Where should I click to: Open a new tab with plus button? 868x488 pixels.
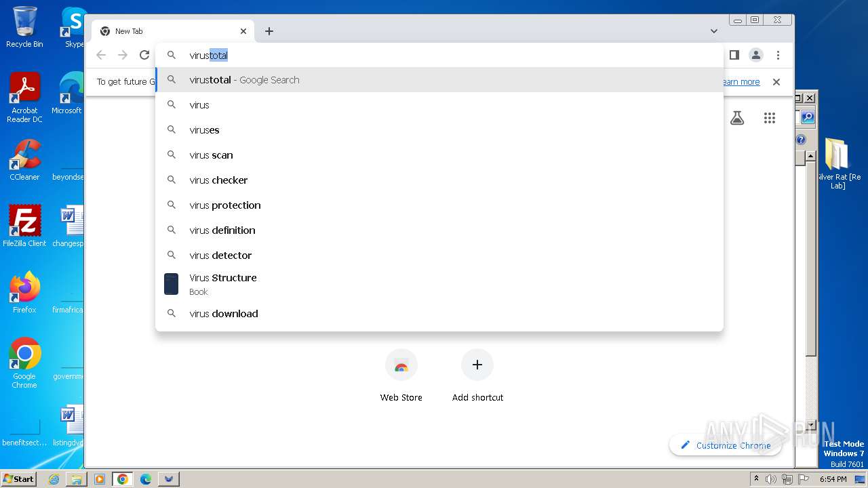[x=269, y=31]
